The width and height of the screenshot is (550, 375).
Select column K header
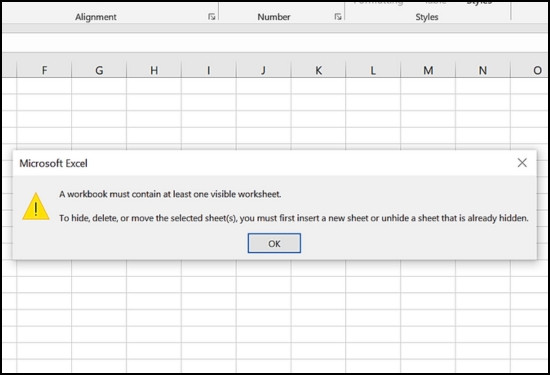(318, 70)
